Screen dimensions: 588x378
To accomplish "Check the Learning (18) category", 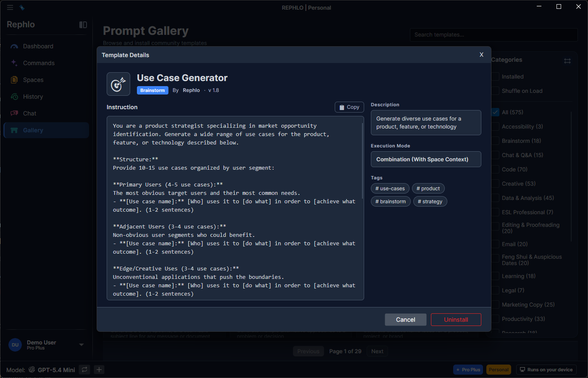I will click(x=495, y=276).
